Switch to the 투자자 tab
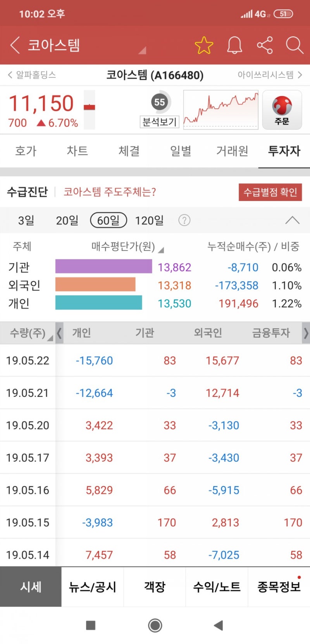 284,151
